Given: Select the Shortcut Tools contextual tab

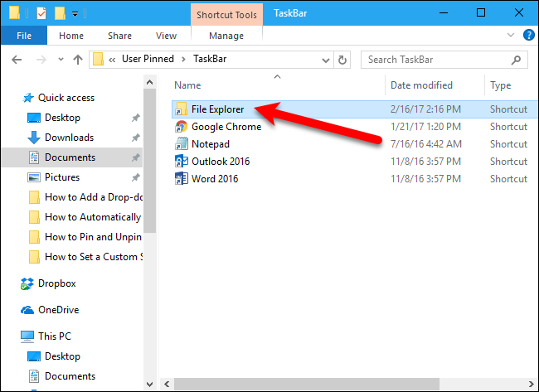Looking at the screenshot, I should click(226, 15).
